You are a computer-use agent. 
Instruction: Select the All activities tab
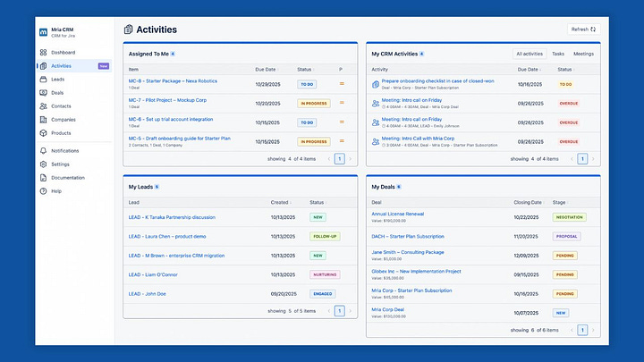coord(530,54)
